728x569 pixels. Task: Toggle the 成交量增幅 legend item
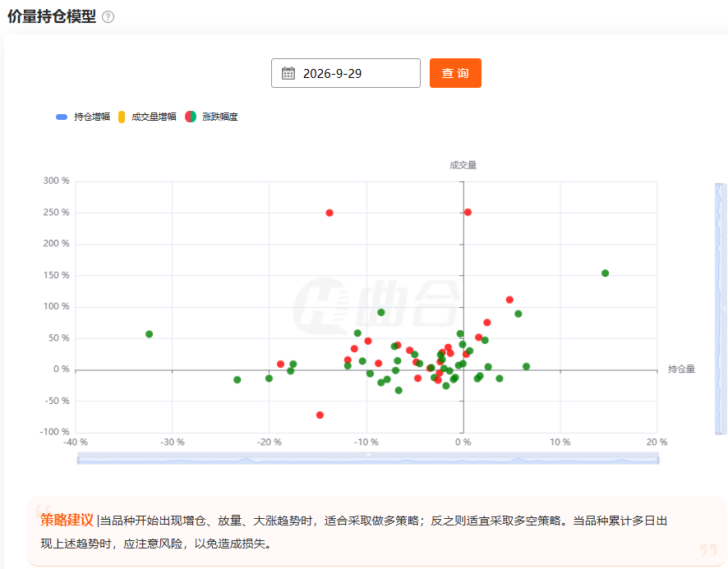(x=147, y=117)
